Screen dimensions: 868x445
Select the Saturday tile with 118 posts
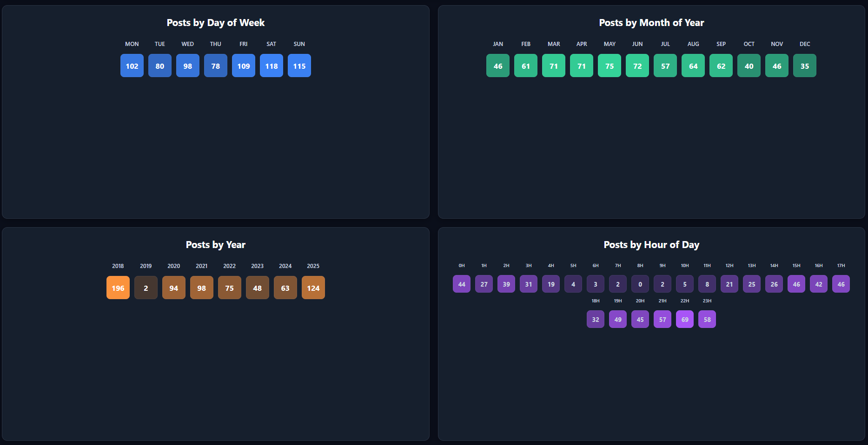272,65
